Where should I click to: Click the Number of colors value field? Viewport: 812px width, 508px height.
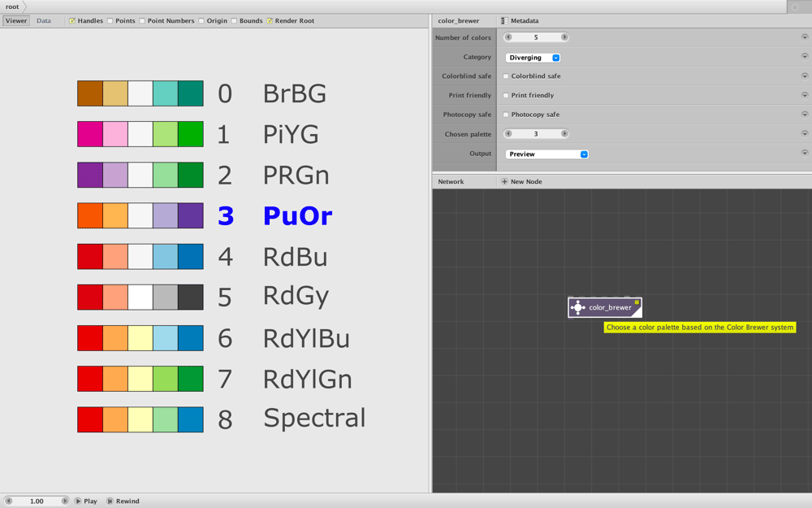537,37
